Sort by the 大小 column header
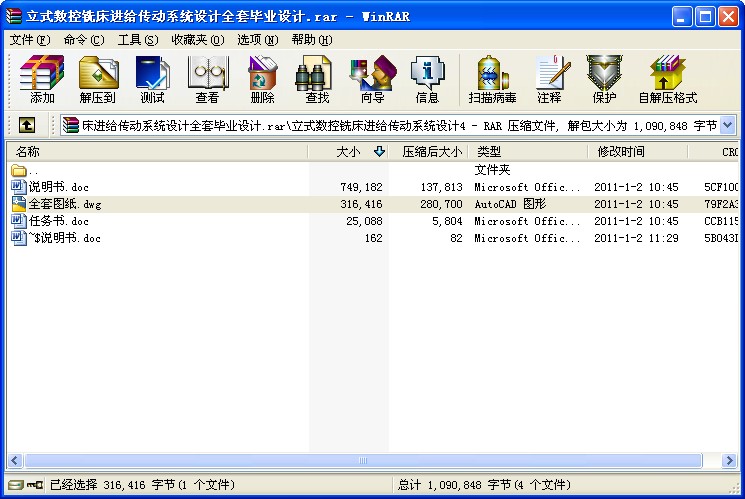The image size is (745, 499). click(x=347, y=152)
